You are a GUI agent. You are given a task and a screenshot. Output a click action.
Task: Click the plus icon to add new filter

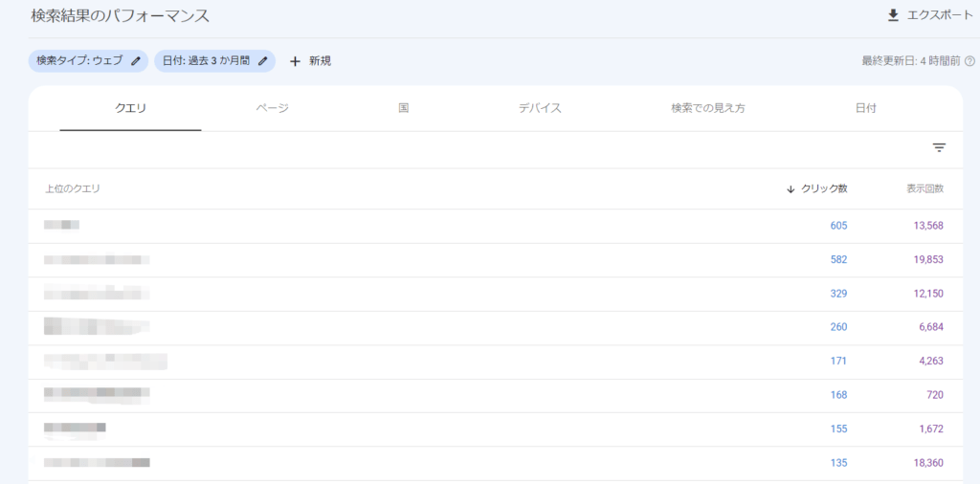pos(295,61)
